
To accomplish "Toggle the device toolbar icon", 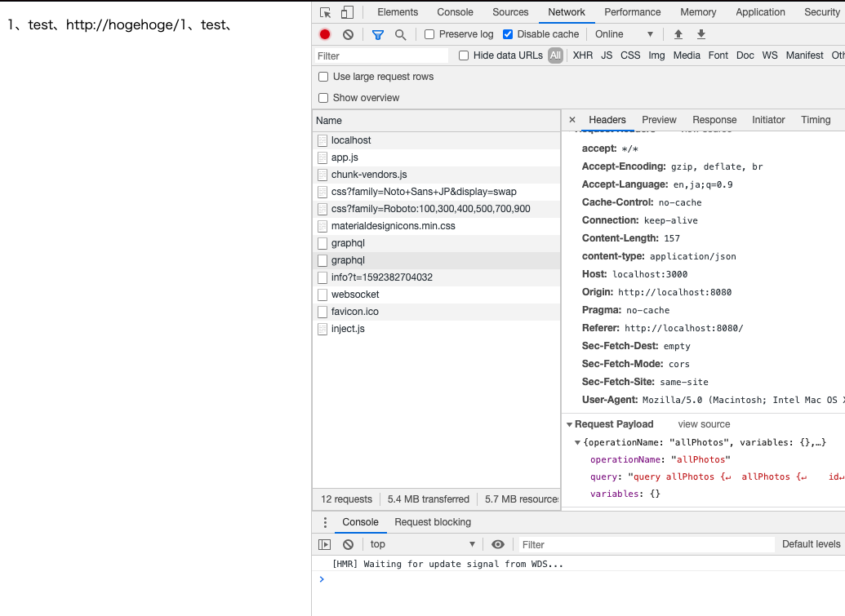I will [348, 12].
